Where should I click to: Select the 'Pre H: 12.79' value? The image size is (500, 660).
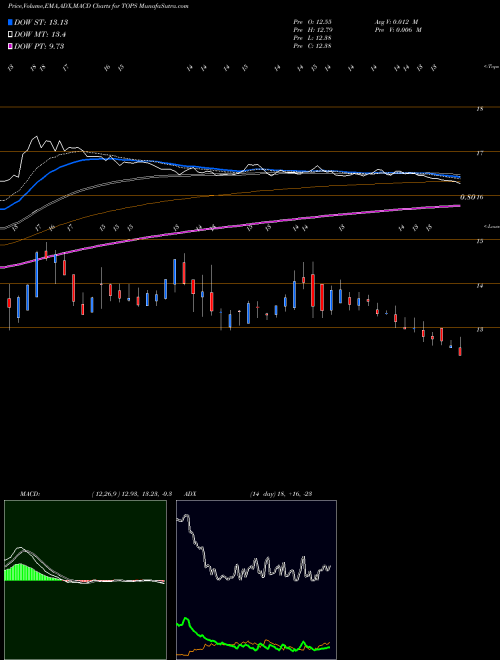click(x=312, y=30)
